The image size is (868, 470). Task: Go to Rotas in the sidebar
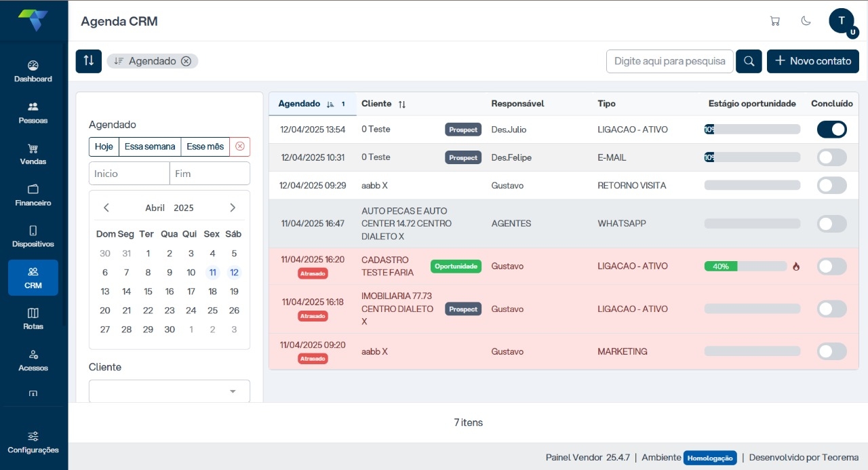click(33, 319)
